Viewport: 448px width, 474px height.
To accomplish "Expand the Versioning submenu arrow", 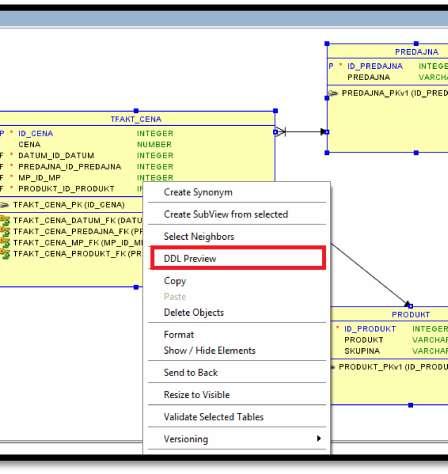I will (x=319, y=438).
